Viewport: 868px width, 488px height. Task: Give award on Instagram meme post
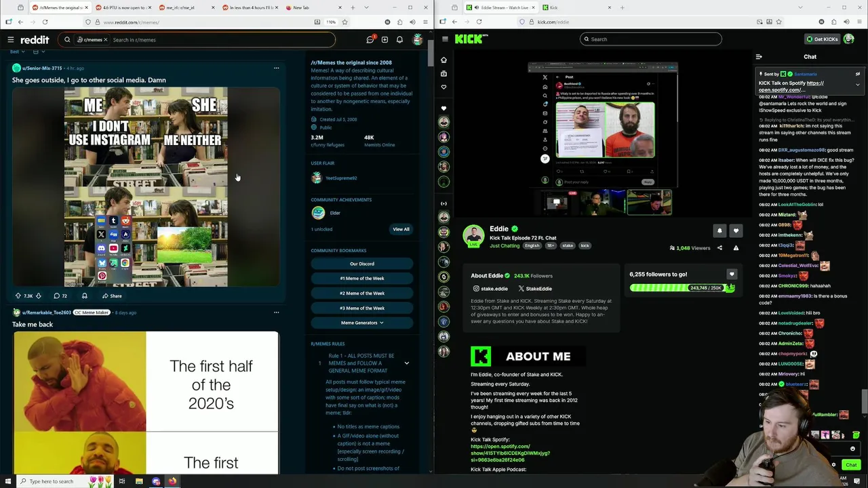coord(84,296)
